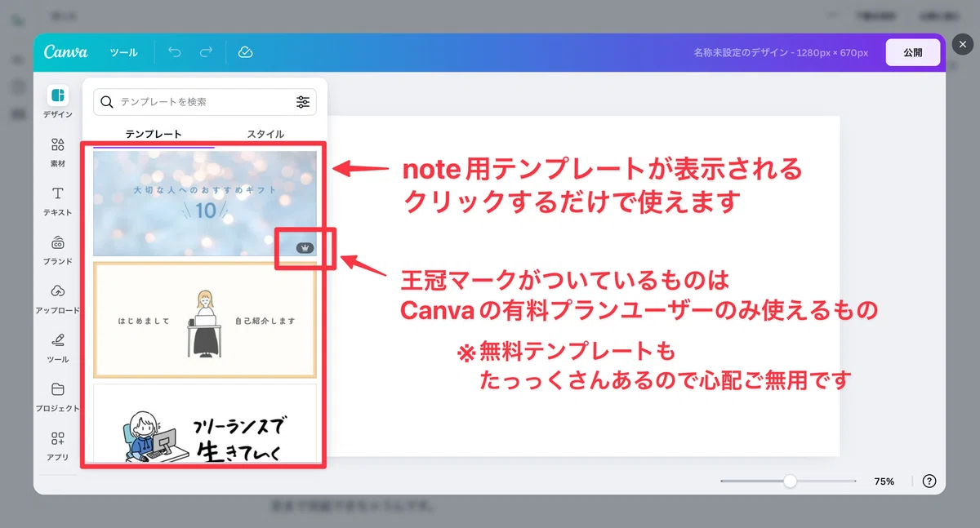Open the ツール draw tool in sidebar
The image size is (980, 528).
click(x=57, y=340)
